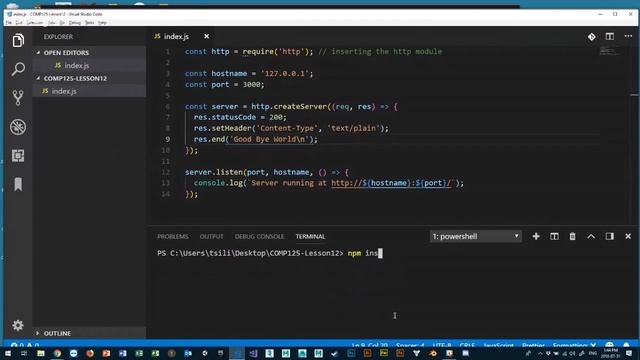Open the Selection menu
This screenshot has height=360, width=640.
coord(35,23)
